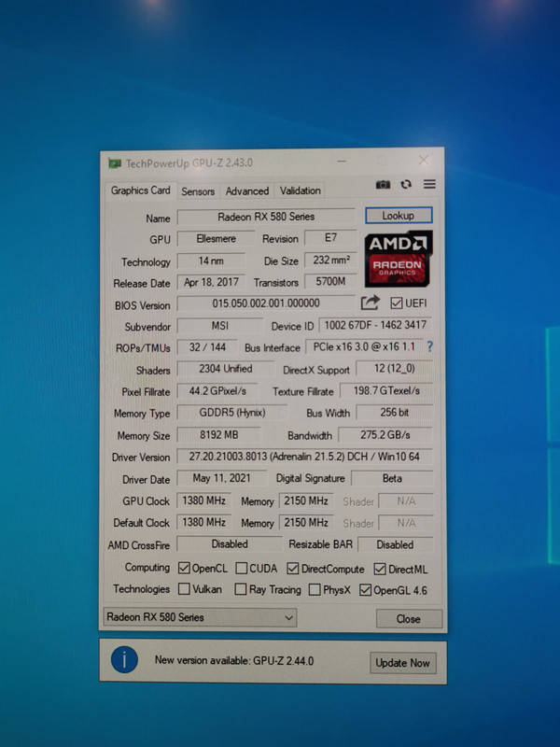Image resolution: width=560 pixels, height=747 pixels.
Task: Click the Default Clock row Memory 2150 MHz
Action: click(306, 523)
